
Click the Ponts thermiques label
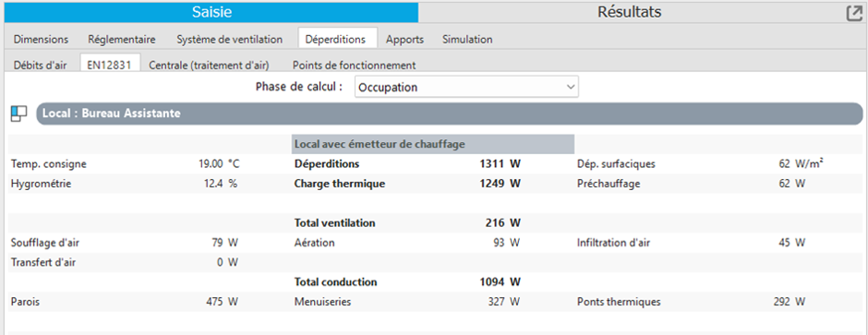click(x=619, y=303)
